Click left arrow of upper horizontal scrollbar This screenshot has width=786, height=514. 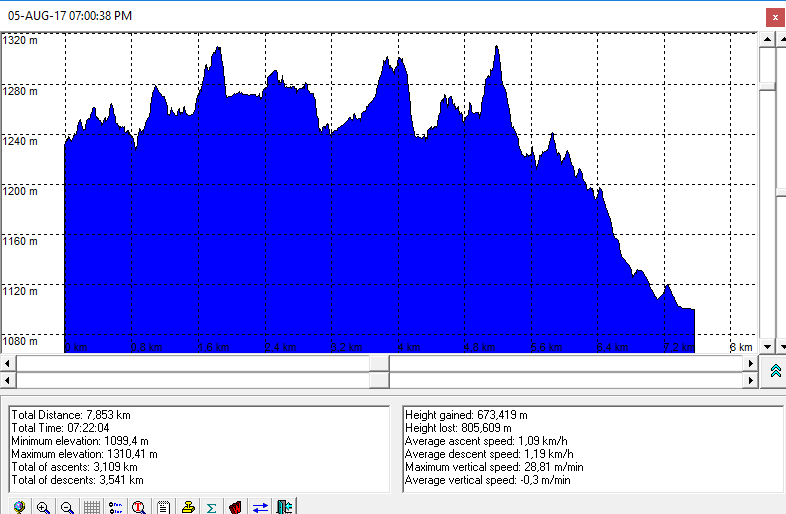pyautogui.click(x=9, y=363)
